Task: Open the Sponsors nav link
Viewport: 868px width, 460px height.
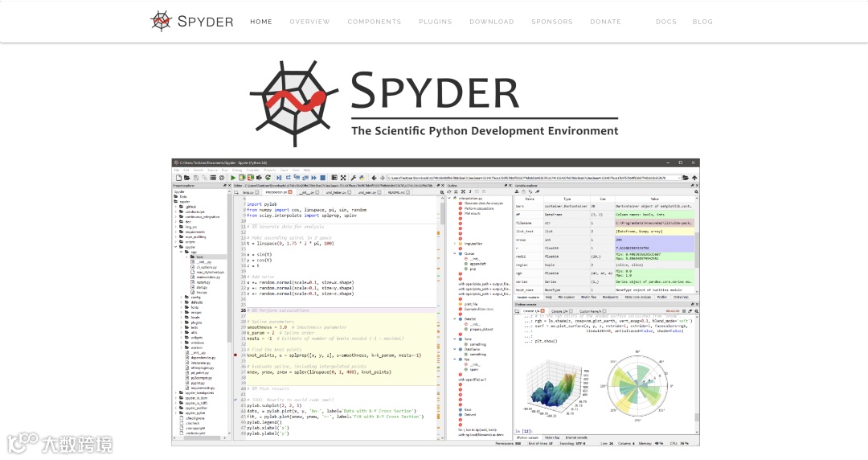Action: [x=552, y=22]
